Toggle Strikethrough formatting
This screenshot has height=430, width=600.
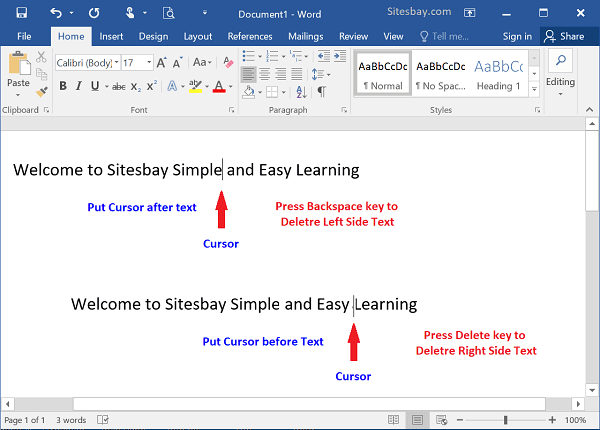tap(119, 87)
